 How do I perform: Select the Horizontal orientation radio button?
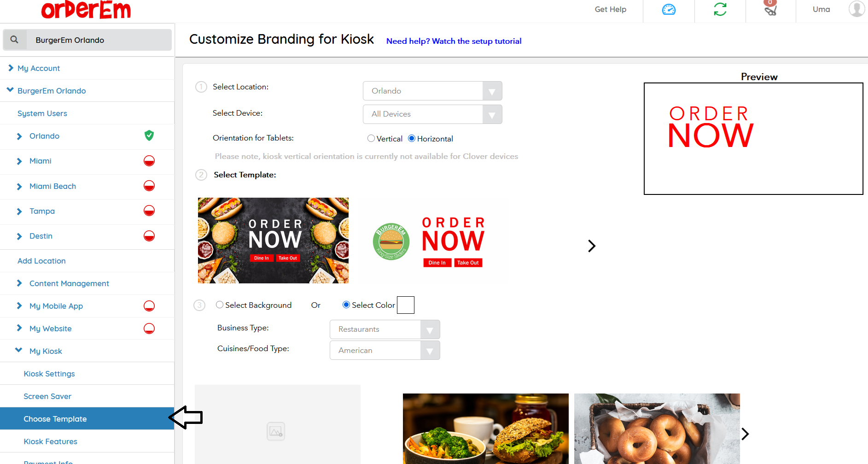412,138
